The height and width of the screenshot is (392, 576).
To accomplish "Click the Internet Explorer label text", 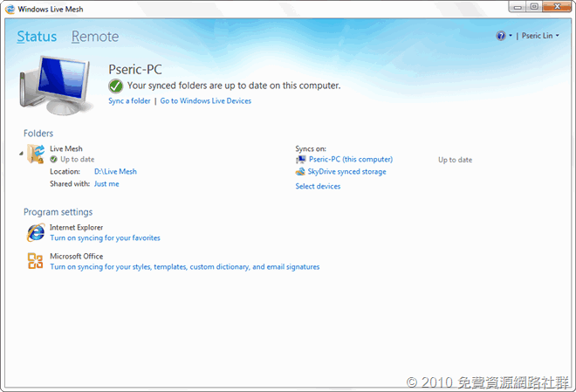I will click(x=77, y=227).
